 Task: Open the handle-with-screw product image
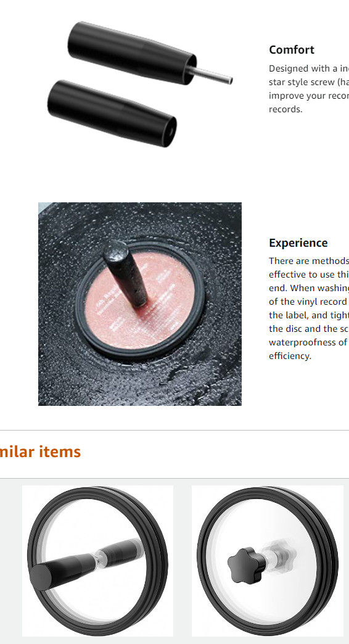point(139,84)
